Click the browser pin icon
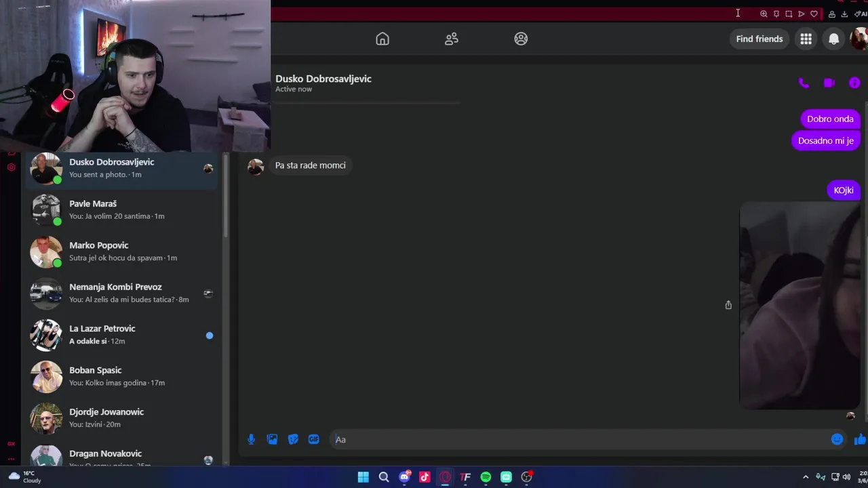This screenshot has width=868, height=488. [776, 14]
